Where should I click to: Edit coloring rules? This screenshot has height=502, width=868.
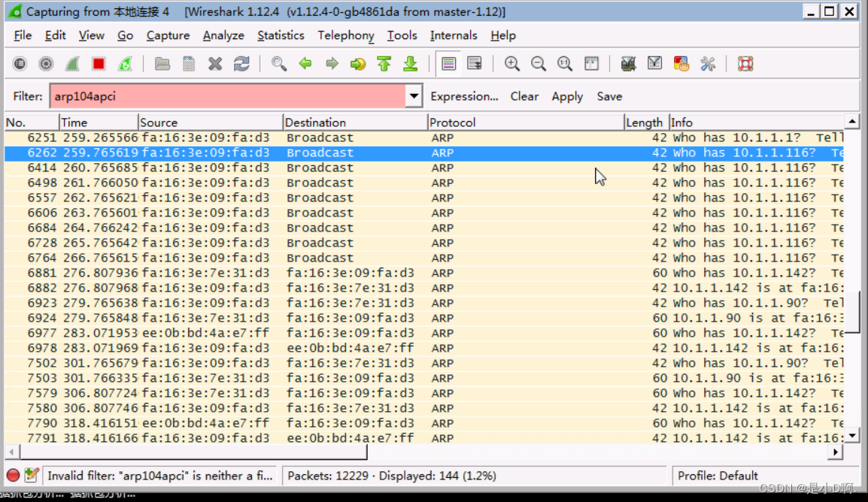click(x=681, y=64)
